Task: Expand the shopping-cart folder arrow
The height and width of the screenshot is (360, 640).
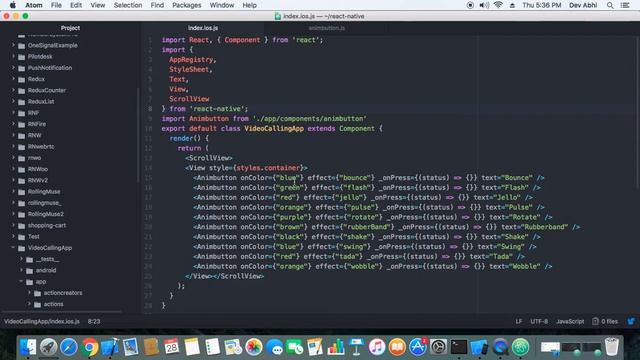Action: (13, 225)
